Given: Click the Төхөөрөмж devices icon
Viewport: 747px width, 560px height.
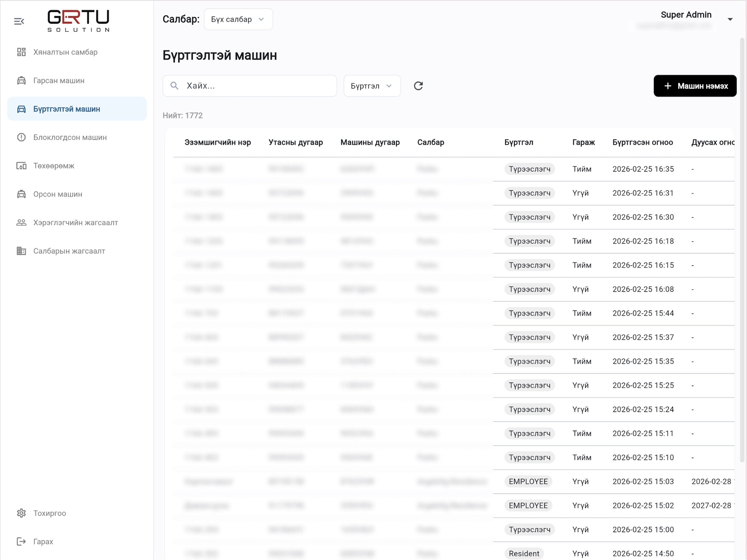Looking at the screenshot, I should tap(21, 166).
